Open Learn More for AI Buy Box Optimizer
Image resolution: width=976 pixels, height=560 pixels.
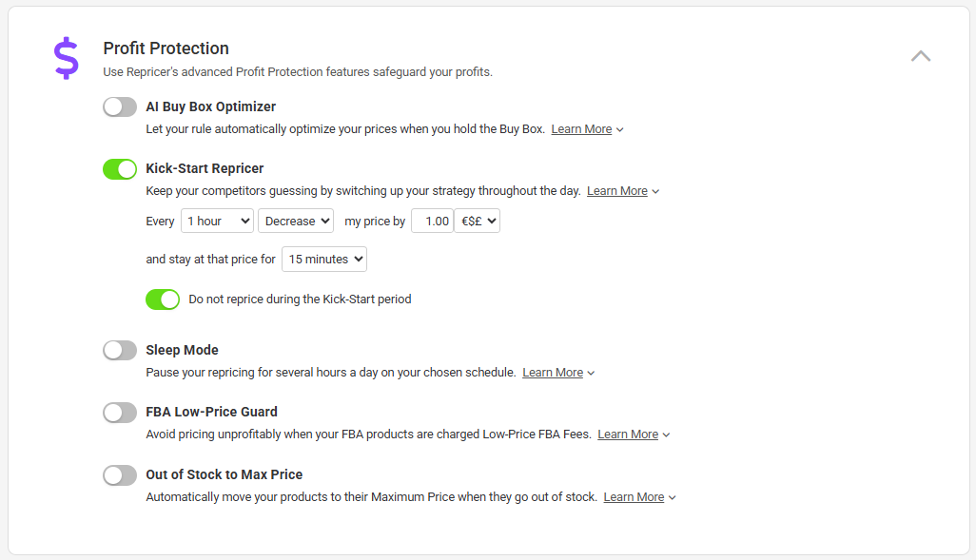coord(581,129)
